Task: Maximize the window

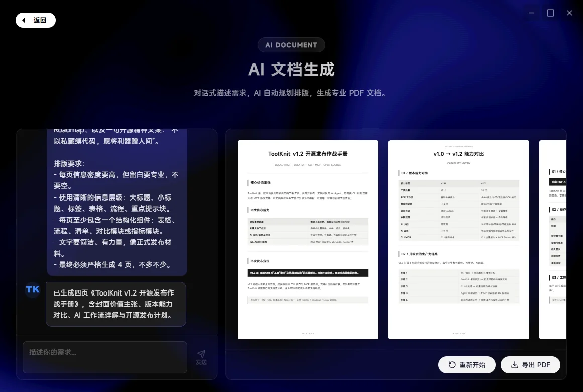Action: pyautogui.click(x=551, y=13)
